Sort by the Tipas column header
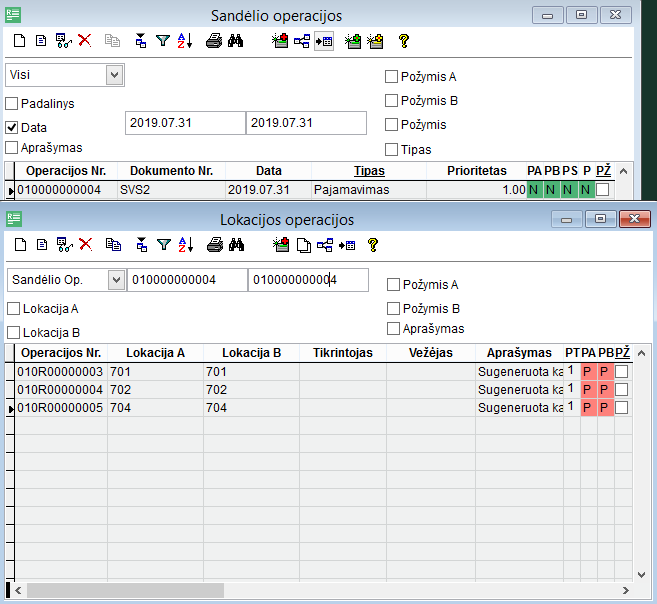 pos(369,171)
